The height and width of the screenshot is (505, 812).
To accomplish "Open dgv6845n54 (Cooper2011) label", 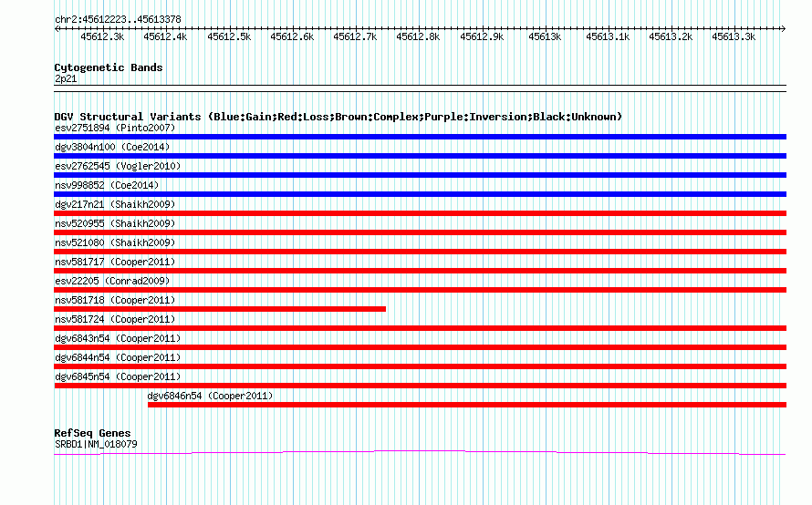I will 118,376.
